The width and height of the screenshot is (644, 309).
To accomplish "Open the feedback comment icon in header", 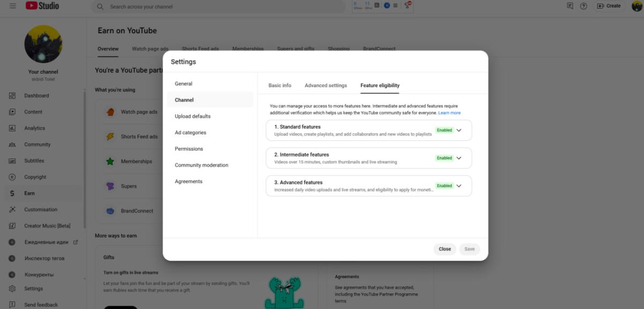I will (x=570, y=6).
